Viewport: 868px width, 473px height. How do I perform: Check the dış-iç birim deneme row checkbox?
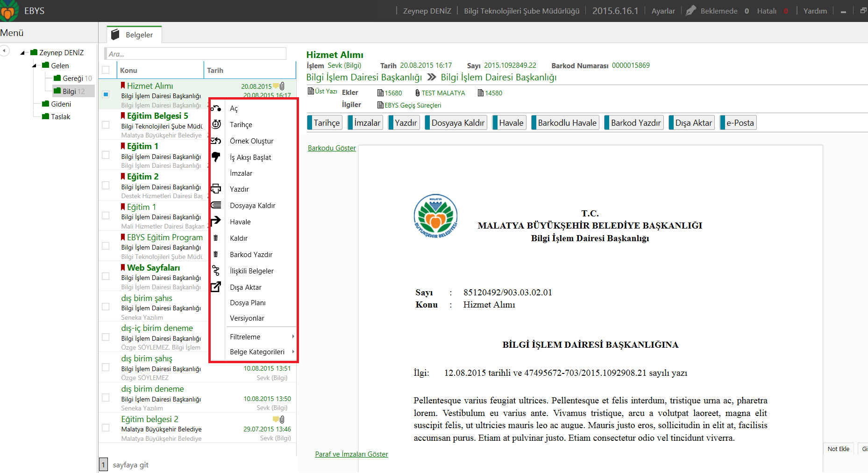click(x=106, y=337)
